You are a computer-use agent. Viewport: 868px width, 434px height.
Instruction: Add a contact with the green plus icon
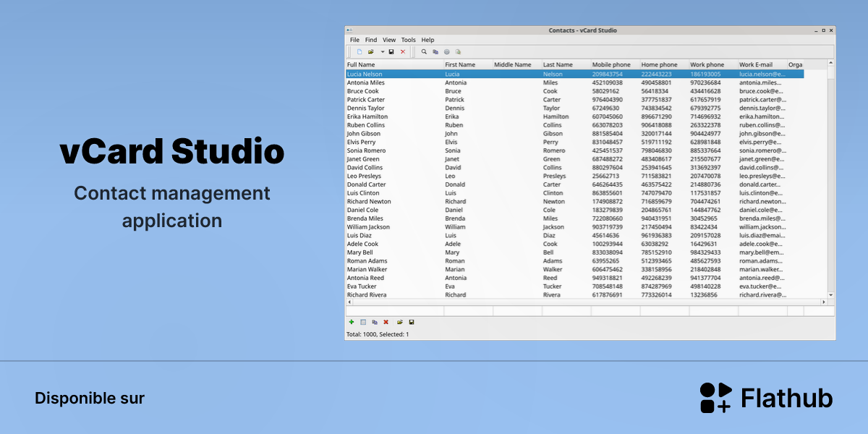(x=352, y=322)
